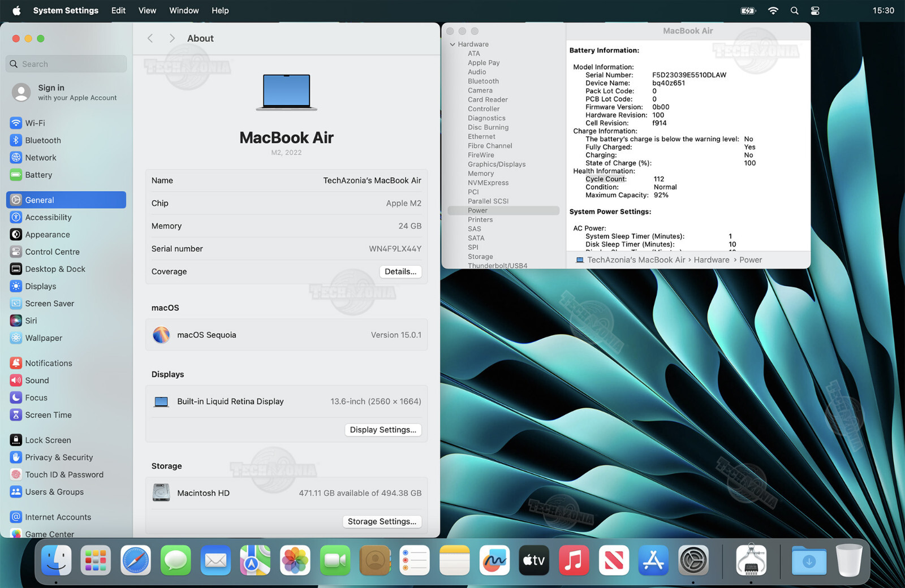
Task: Click the Display Settings button
Action: coord(383,430)
